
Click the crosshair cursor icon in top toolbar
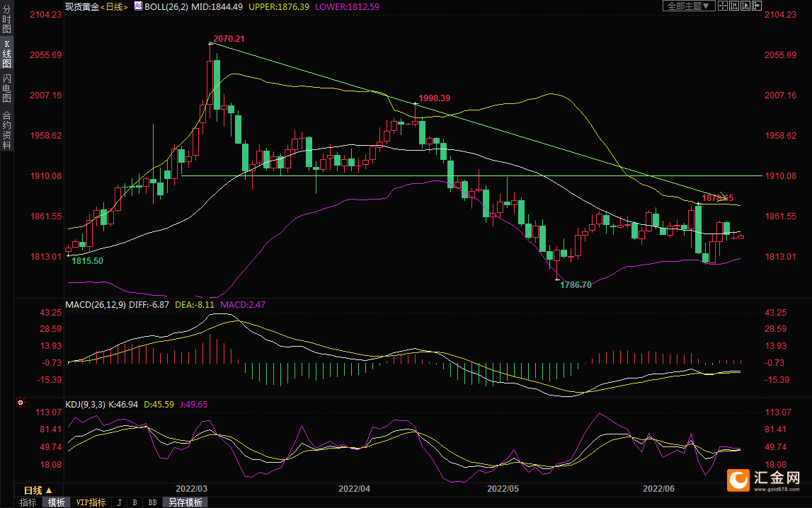723,6
